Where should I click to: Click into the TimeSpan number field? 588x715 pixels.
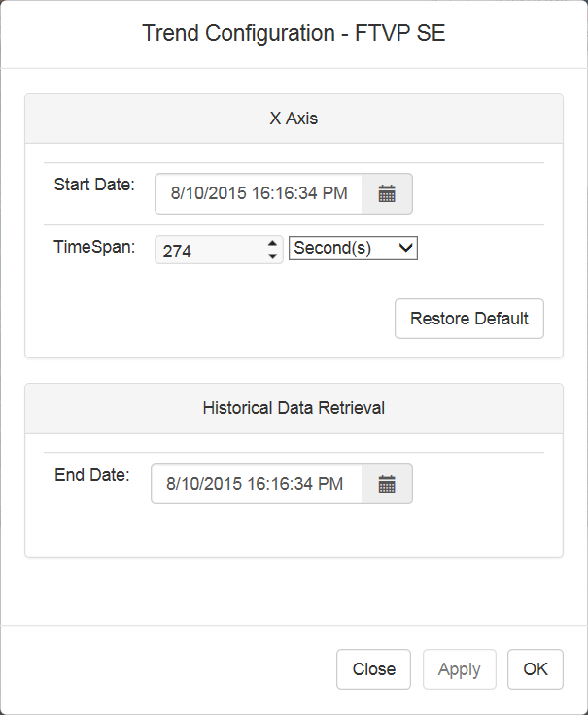click(x=208, y=250)
